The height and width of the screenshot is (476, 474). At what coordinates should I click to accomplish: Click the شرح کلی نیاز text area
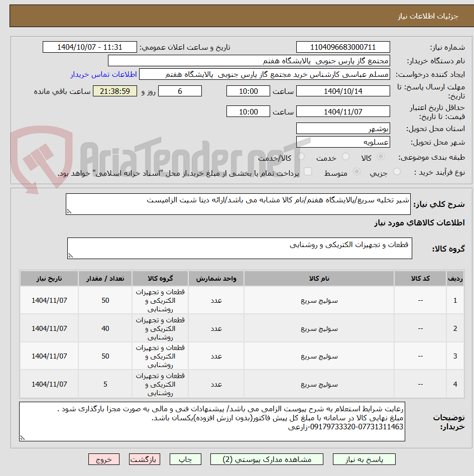pyautogui.click(x=239, y=204)
